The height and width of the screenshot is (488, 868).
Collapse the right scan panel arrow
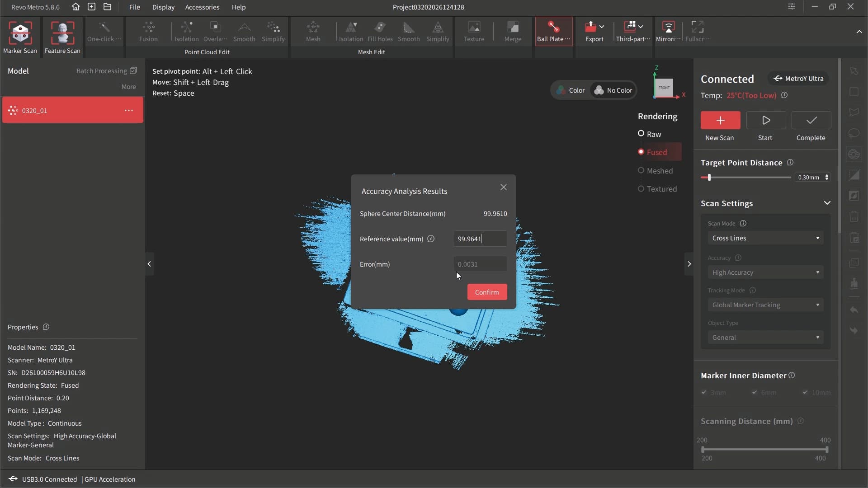coord(689,264)
